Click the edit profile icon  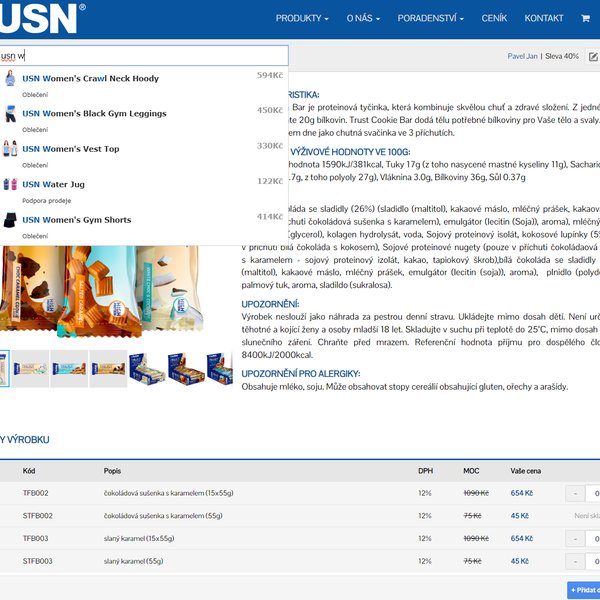click(x=593, y=57)
